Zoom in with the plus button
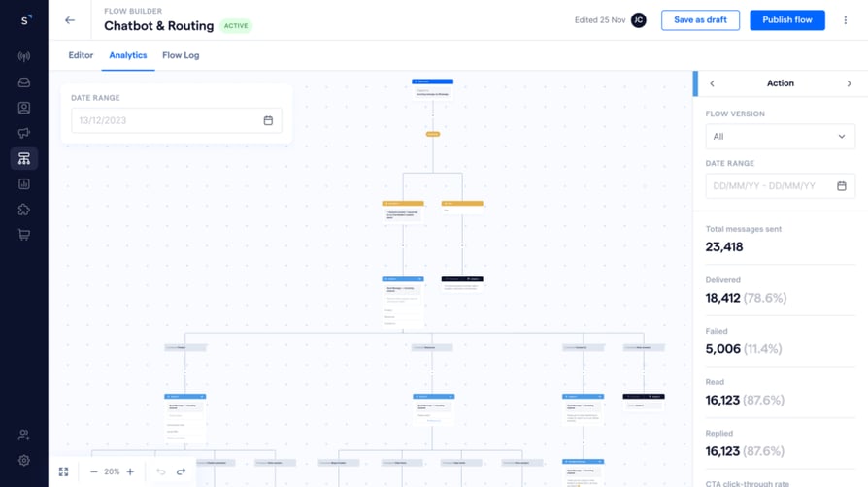 (x=130, y=471)
